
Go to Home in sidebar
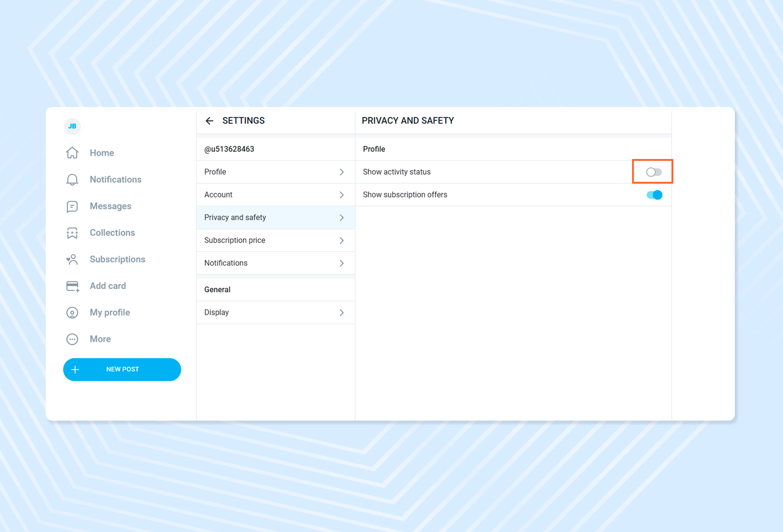point(102,153)
